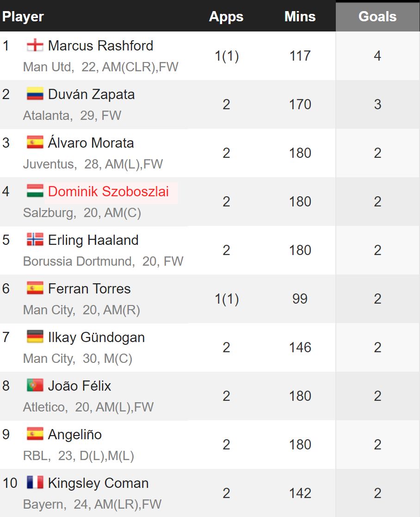Open Álvaro Morata player profile
This screenshot has width=420, height=517.
pyautogui.click(x=91, y=143)
